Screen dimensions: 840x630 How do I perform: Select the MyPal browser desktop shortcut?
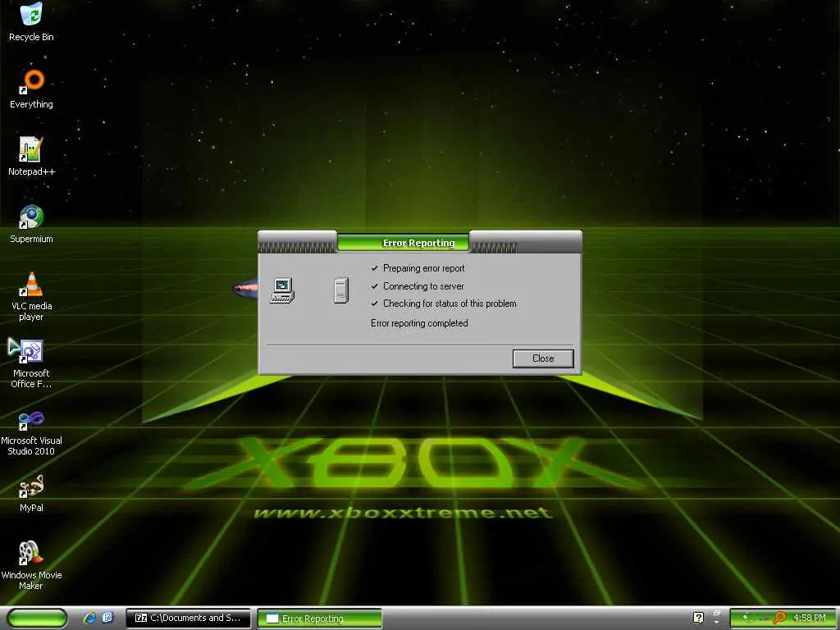click(x=31, y=493)
